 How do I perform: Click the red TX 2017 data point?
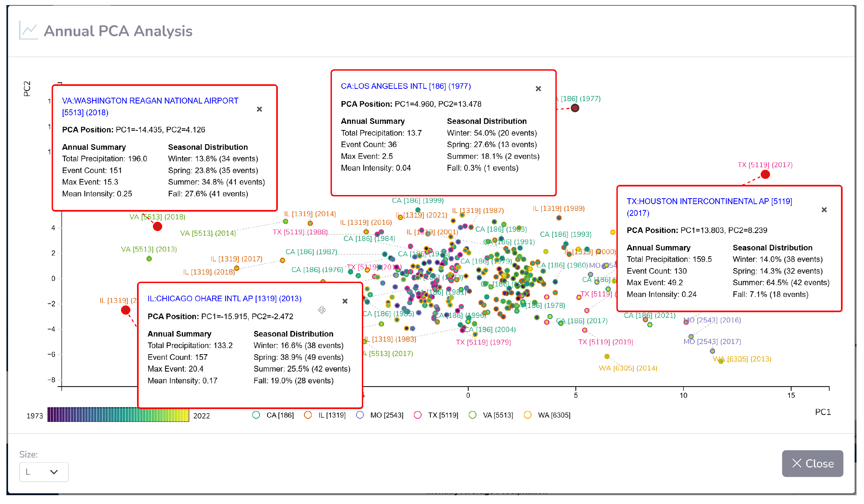pos(766,175)
